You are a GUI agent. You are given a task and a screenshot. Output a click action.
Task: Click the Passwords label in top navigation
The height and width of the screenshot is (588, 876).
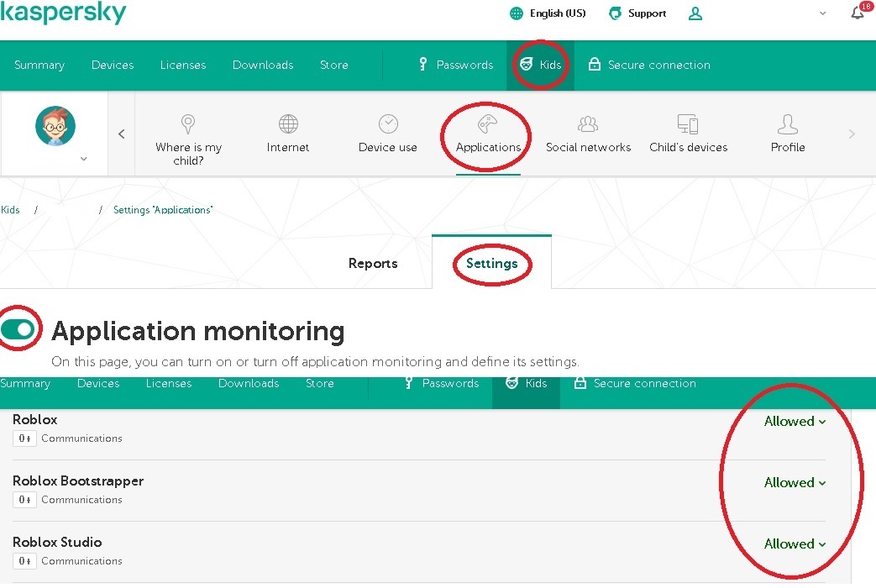(464, 65)
